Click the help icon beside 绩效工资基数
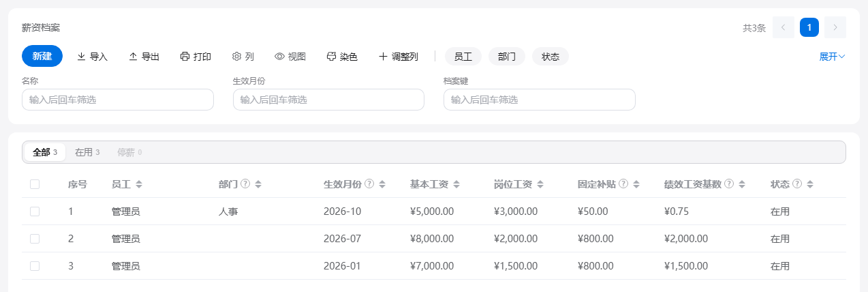This screenshot has width=868, height=292. point(729,184)
